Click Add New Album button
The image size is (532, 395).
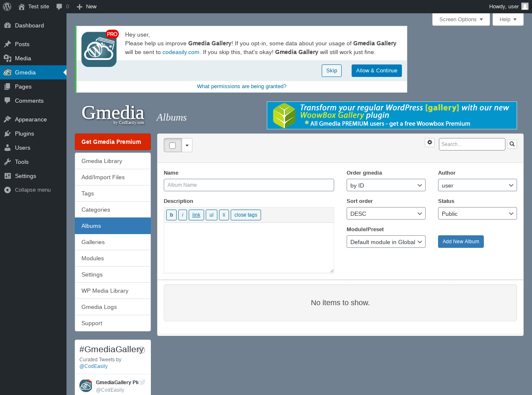pos(461,242)
